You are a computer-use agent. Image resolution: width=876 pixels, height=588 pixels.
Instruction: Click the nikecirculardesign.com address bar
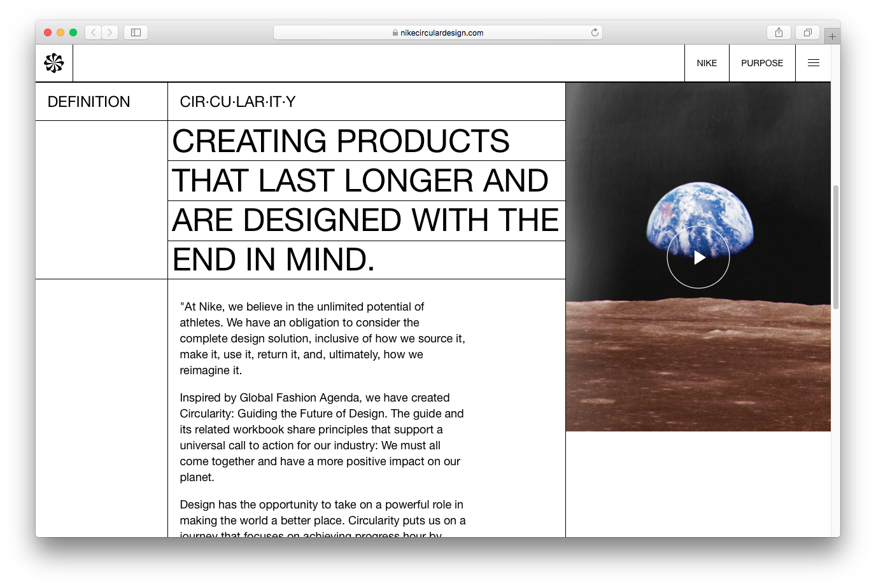(x=438, y=32)
